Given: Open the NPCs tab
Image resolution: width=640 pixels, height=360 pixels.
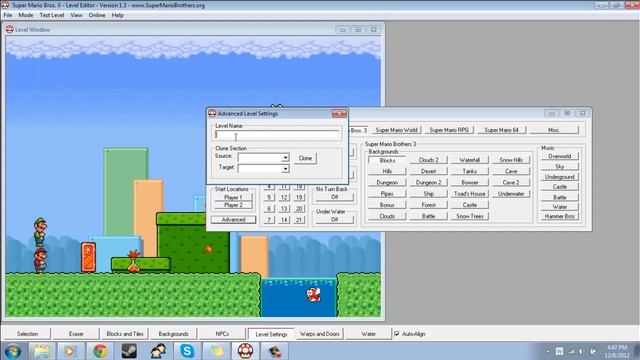Looking at the screenshot, I should point(222,333).
